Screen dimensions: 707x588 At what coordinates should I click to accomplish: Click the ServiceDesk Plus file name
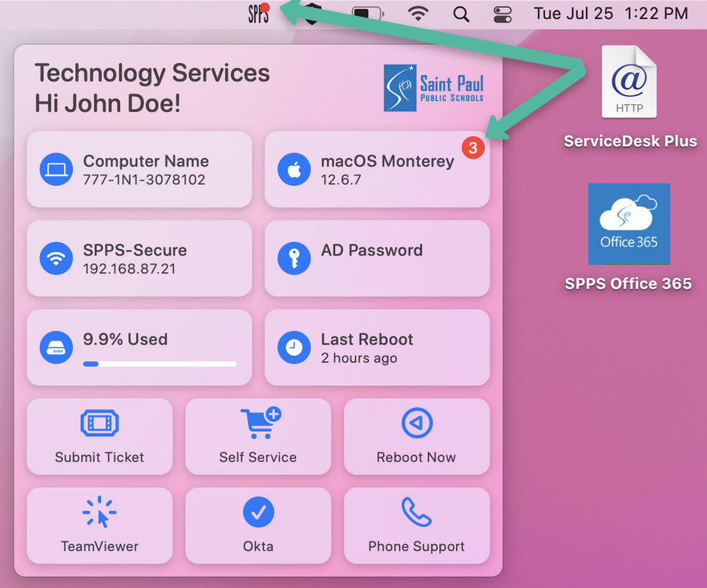coord(630,141)
